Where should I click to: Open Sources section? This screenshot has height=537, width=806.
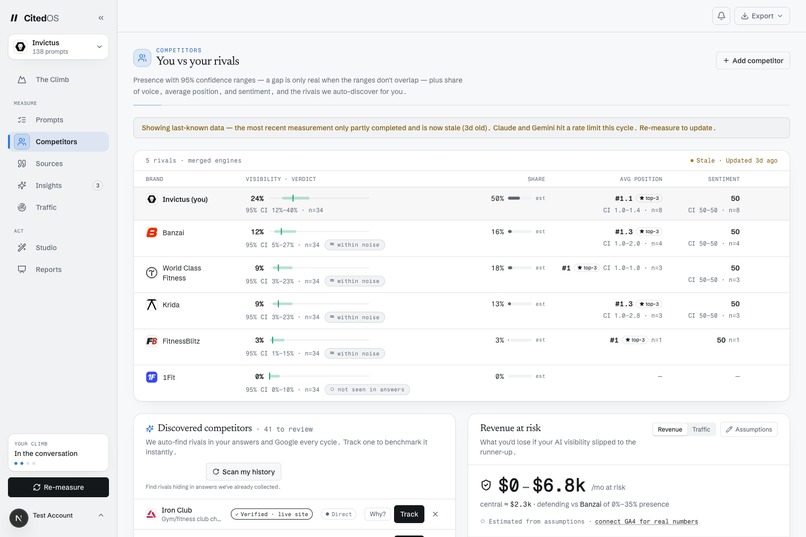point(58,163)
